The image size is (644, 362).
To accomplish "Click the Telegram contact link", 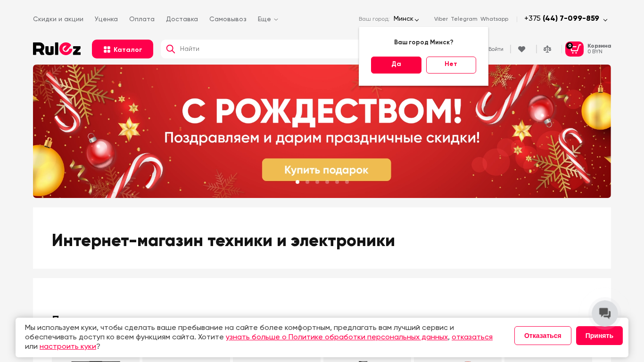I will (464, 19).
